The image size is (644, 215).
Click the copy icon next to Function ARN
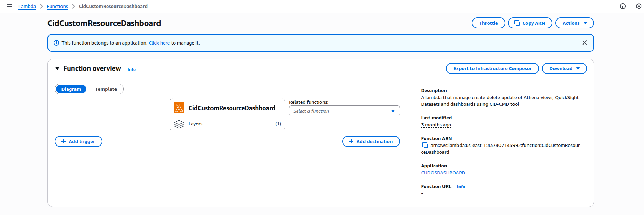pos(425,145)
